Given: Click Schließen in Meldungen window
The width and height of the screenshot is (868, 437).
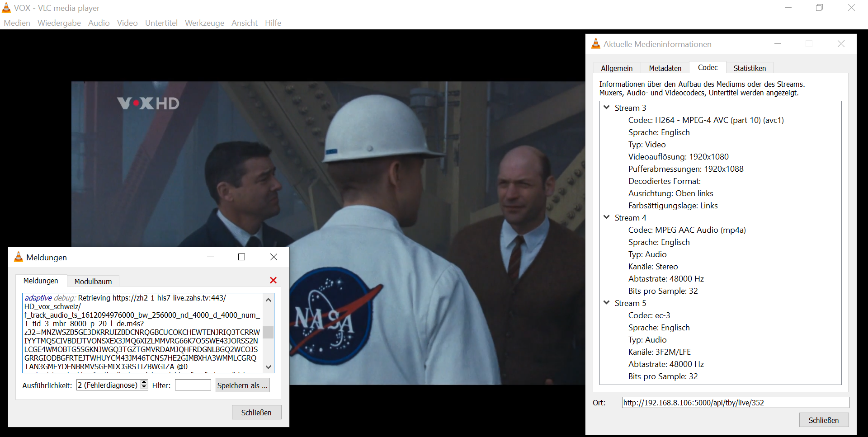Looking at the screenshot, I should coord(256,413).
